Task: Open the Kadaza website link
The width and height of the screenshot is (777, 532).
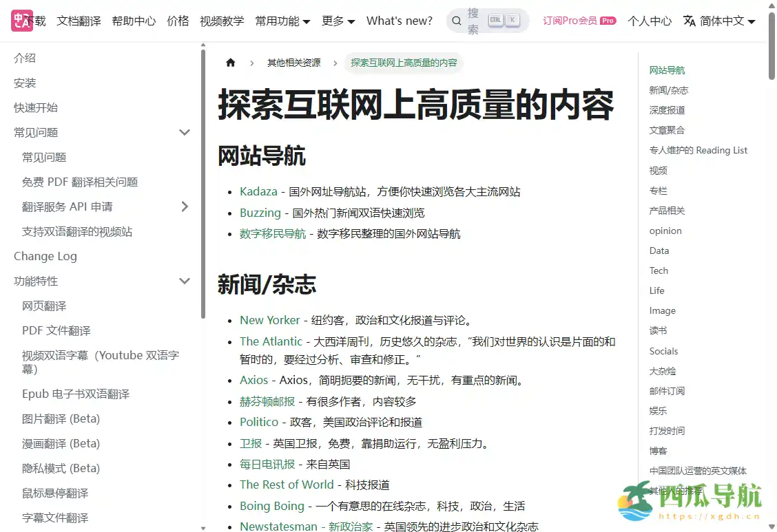Action: tap(258, 191)
